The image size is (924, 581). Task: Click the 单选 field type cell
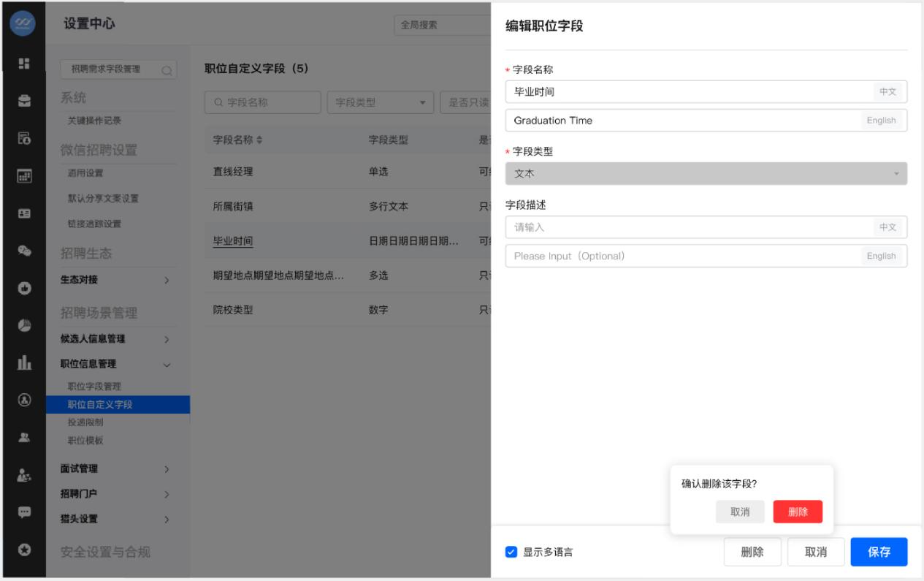(x=379, y=172)
